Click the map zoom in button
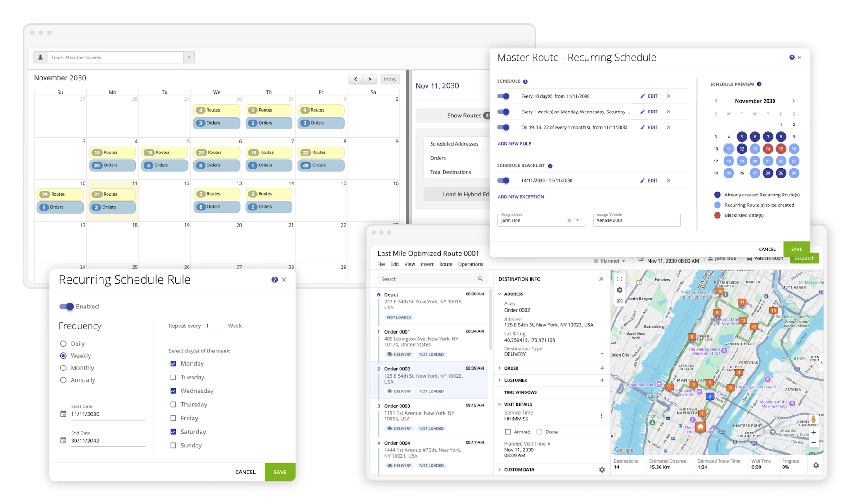 coord(814,432)
